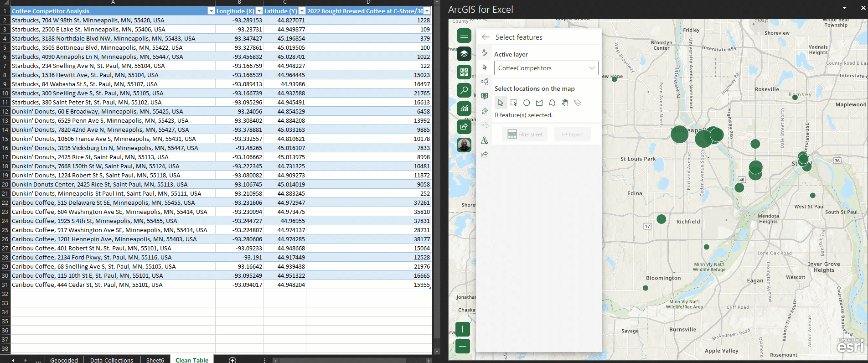Viewport: 868px width, 363px height.
Task: Zoom in on the map
Action: 463,329
